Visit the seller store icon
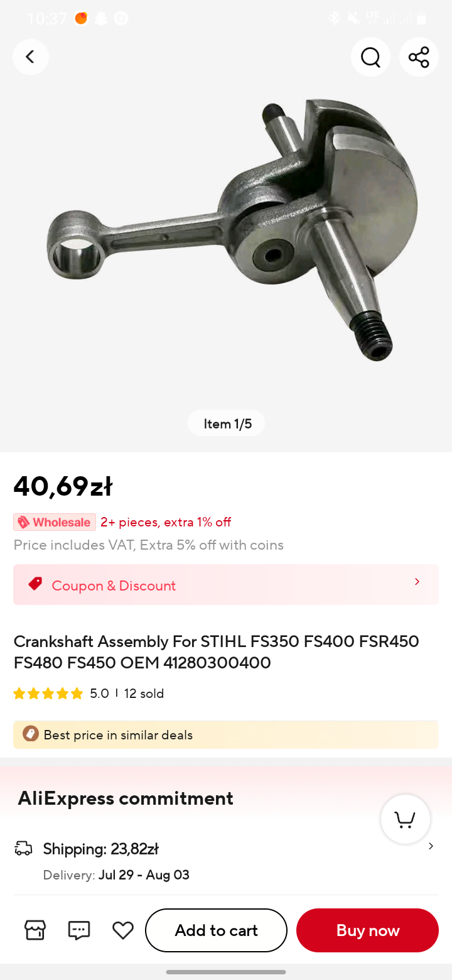The image size is (452, 980). 35,930
